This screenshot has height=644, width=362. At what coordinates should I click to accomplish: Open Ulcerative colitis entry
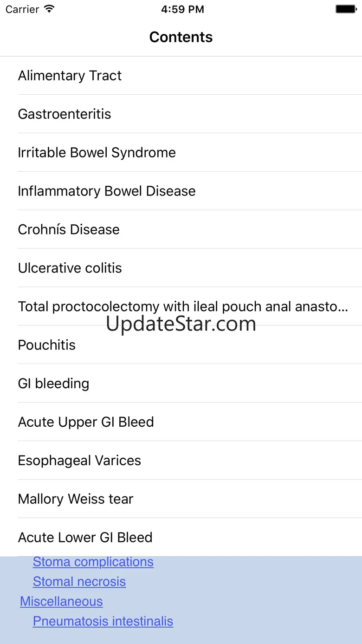(70, 268)
